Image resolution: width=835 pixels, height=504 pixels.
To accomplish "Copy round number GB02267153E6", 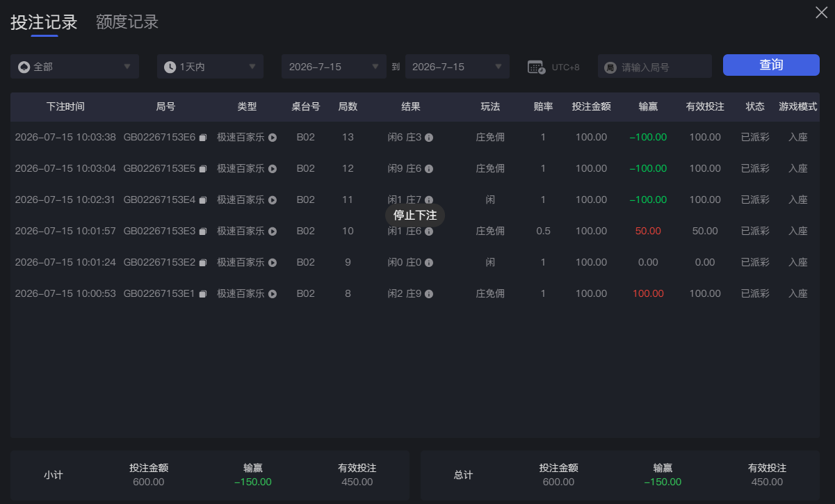I will 203,138.
